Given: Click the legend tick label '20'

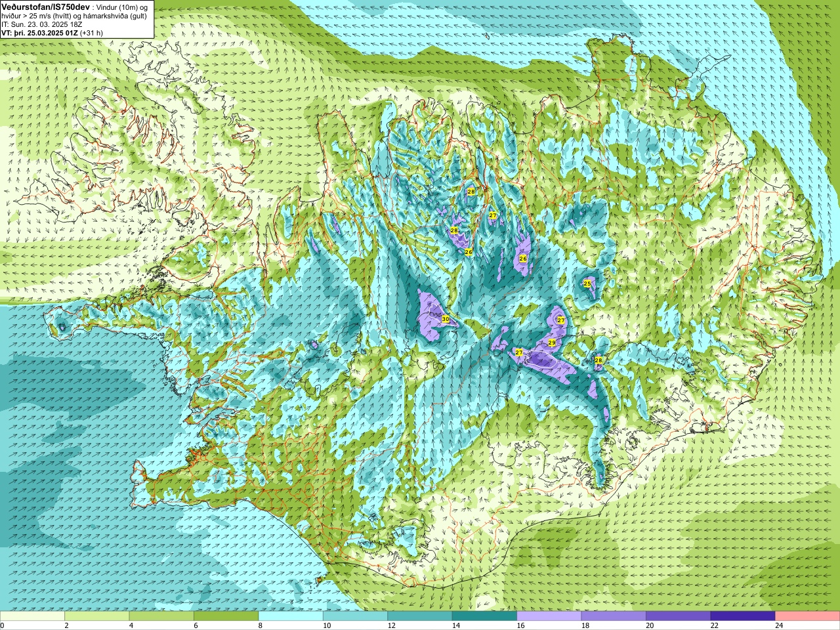Looking at the screenshot, I should [649, 625].
